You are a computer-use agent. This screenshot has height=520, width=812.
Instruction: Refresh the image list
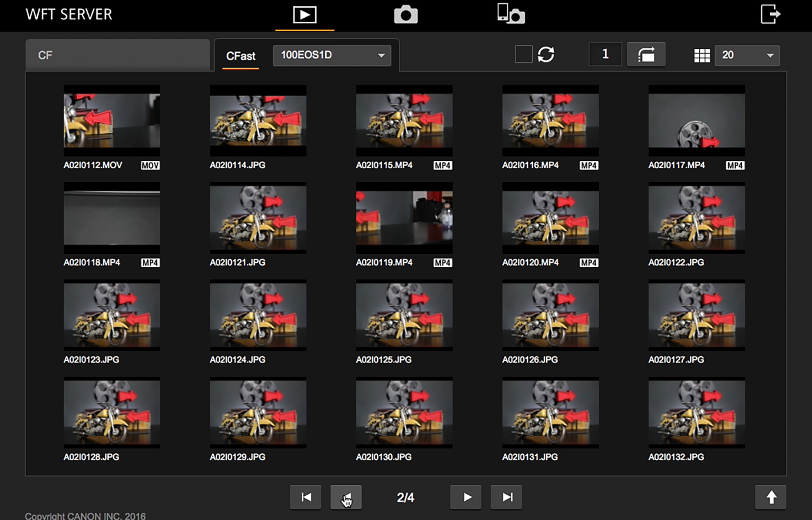[546, 55]
